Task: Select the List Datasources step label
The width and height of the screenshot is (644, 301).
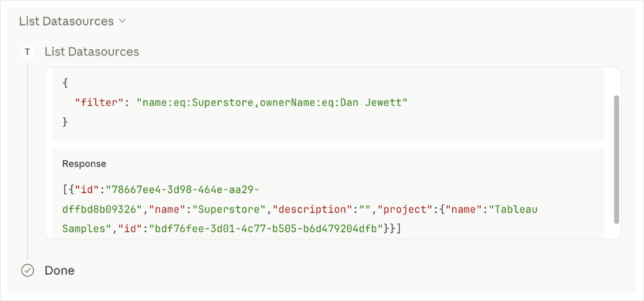Action: coord(92,52)
